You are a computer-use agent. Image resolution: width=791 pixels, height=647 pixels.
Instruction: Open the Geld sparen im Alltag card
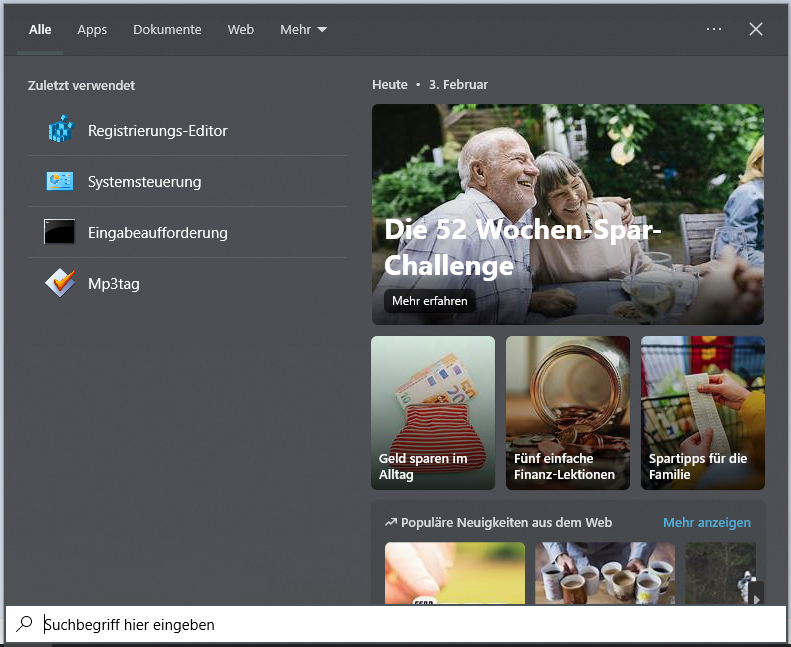click(x=433, y=412)
